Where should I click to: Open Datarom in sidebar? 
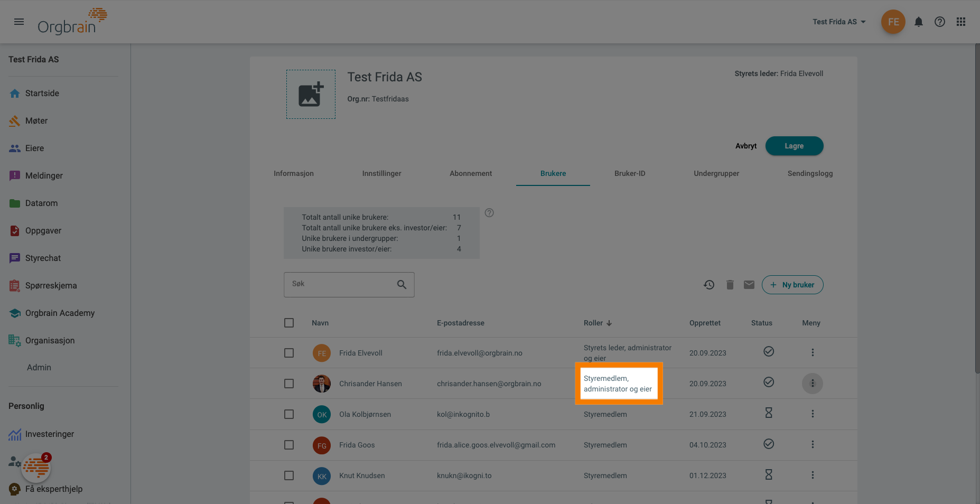[x=34, y=203]
